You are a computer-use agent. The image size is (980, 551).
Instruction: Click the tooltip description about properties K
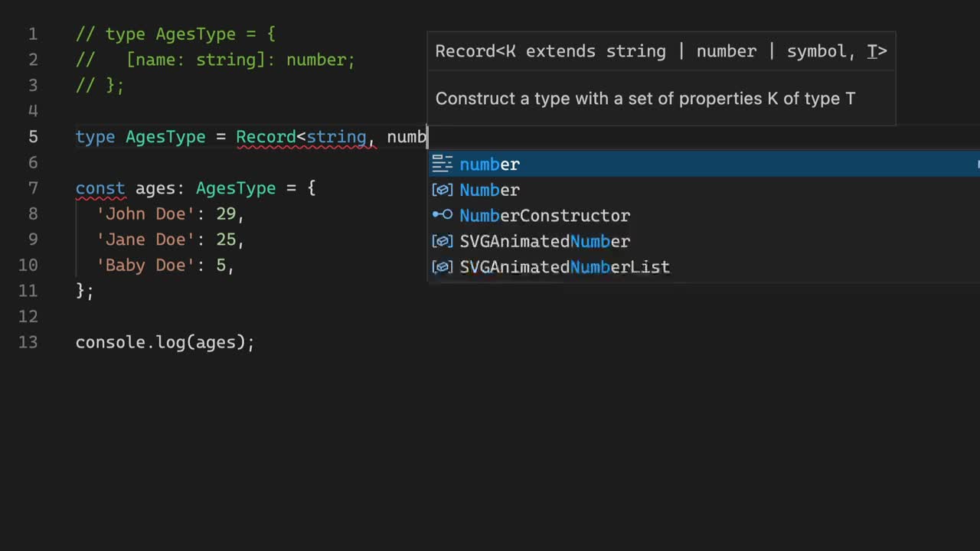point(645,99)
